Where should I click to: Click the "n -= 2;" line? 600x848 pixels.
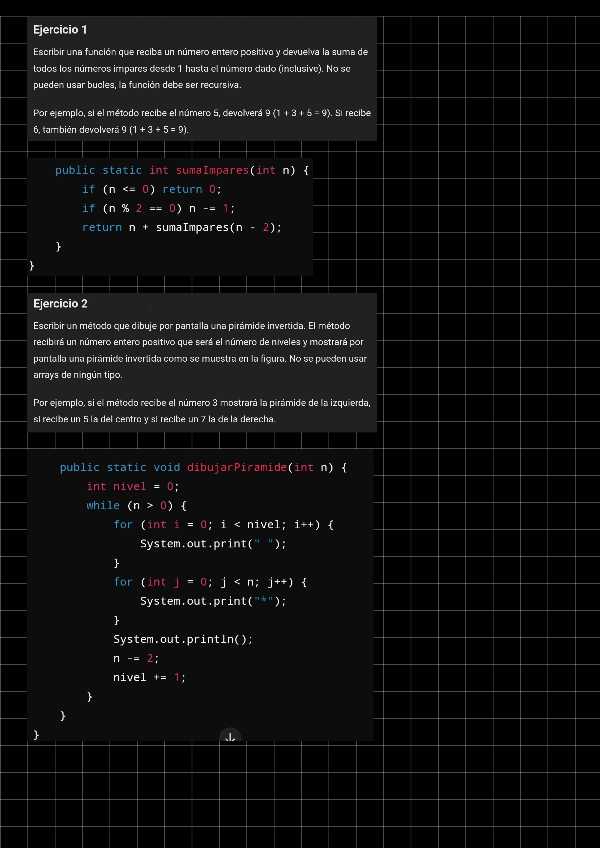[136, 658]
